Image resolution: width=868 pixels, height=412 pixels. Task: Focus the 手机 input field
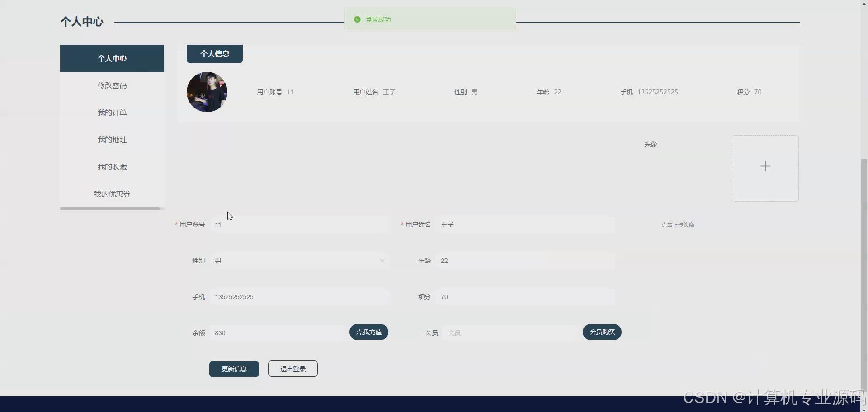click(299, 297)
